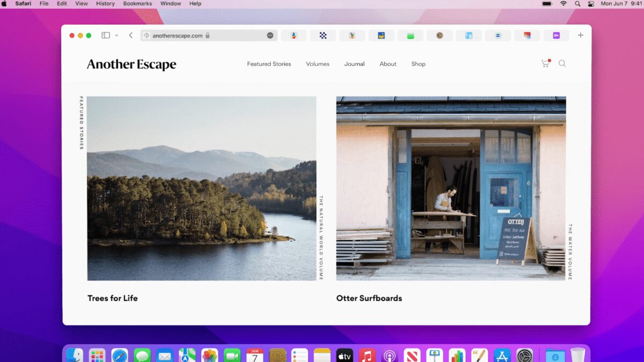
Task: Click the Spotlight search icon in the menu bar
Action: pos(577,4)
